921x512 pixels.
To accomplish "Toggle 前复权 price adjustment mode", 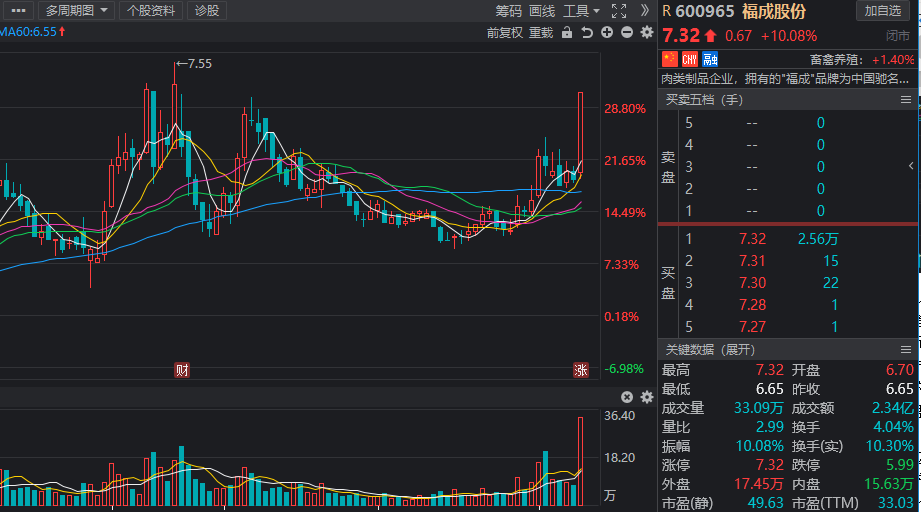I will click(505, 32).
